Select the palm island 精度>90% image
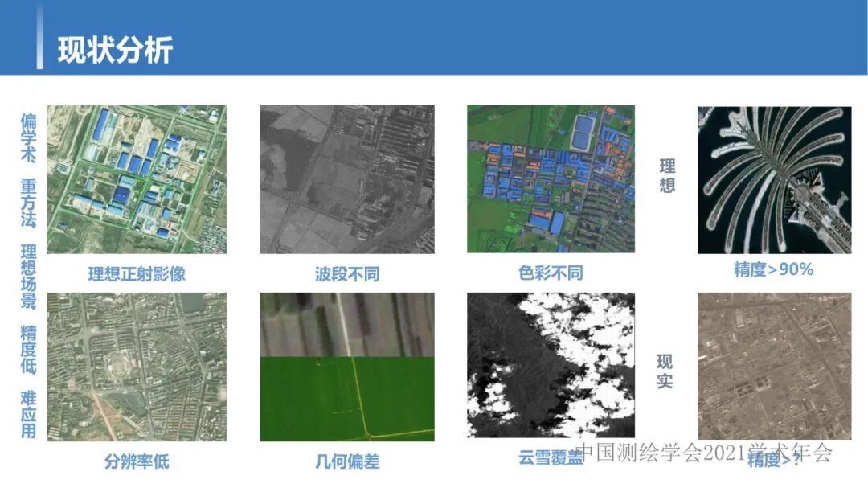This screenshot has height=488, width=868. (x=775, y=180)
